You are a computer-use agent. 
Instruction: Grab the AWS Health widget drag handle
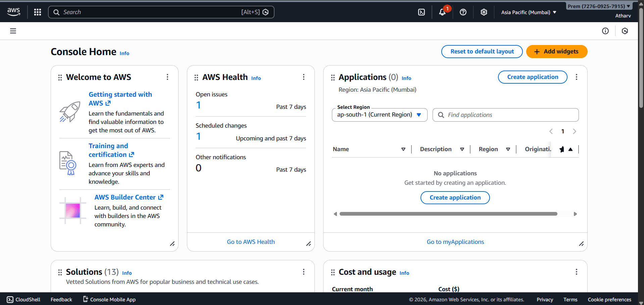click(x=196, y=78)
